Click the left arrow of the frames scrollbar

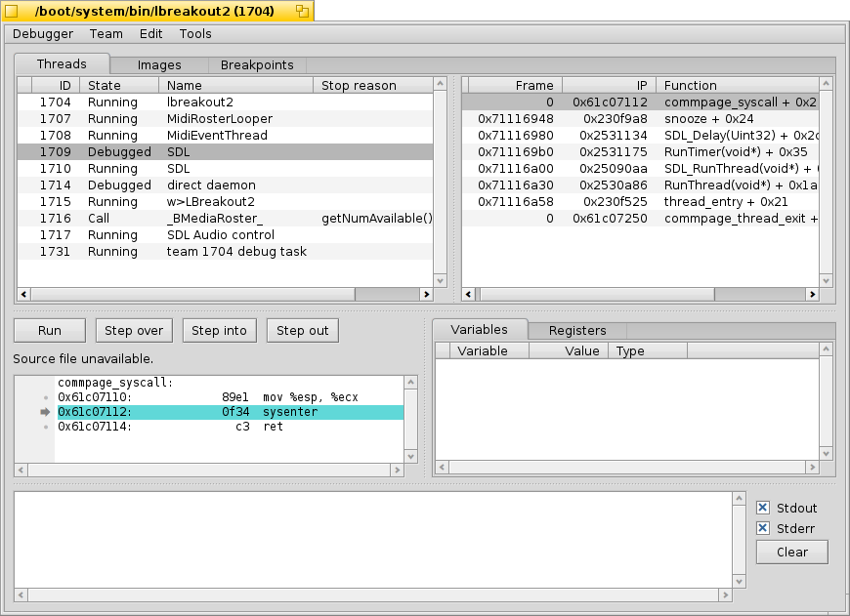pos(468,294)
